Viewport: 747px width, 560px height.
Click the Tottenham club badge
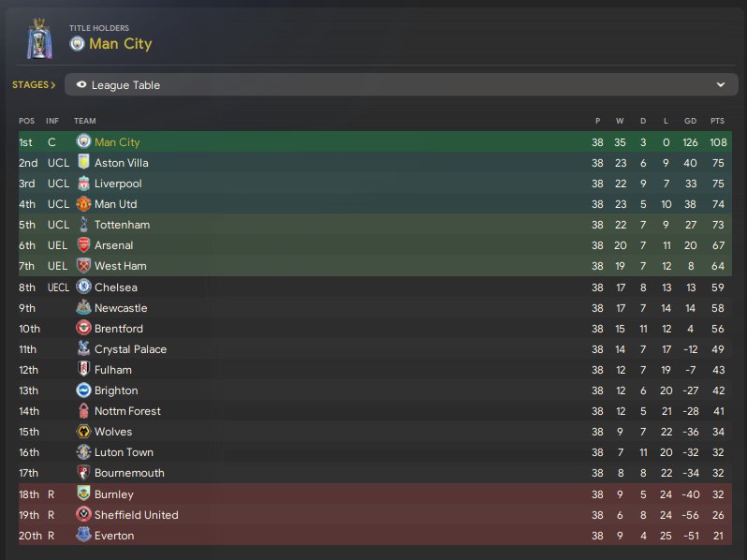coord(82,225)
